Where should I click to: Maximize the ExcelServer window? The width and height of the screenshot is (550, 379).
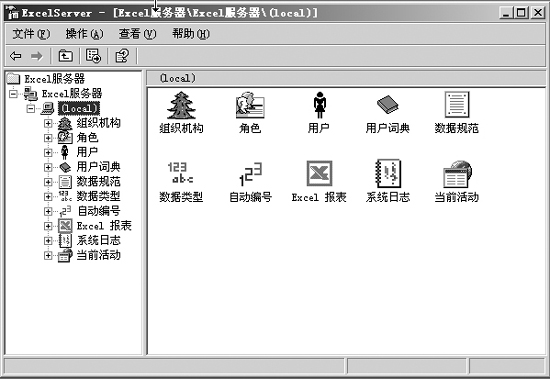(521, 13)
